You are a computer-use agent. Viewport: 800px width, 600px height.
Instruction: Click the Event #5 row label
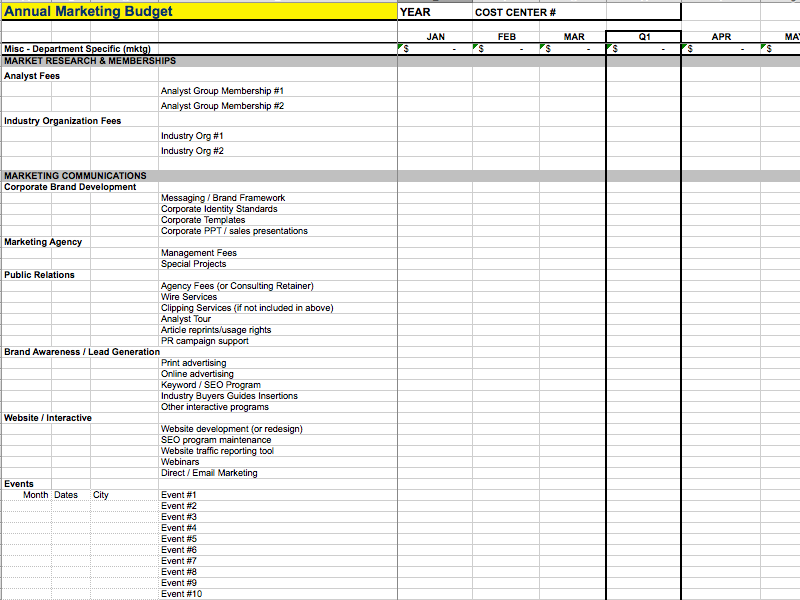click(x=179, y=539)
